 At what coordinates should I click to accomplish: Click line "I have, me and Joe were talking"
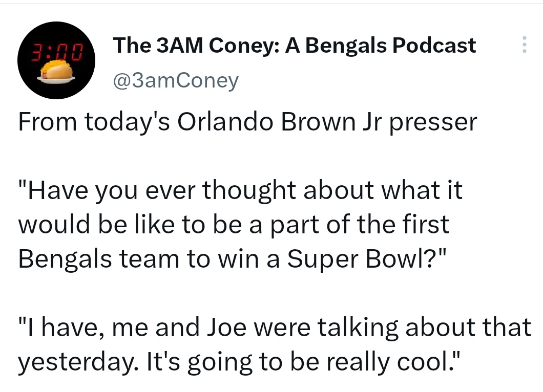point(275,328)
